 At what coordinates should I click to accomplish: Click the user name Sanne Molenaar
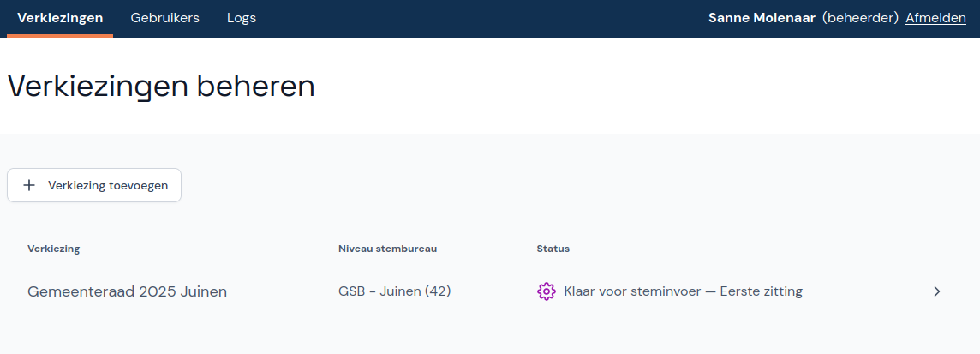[762, 18]
